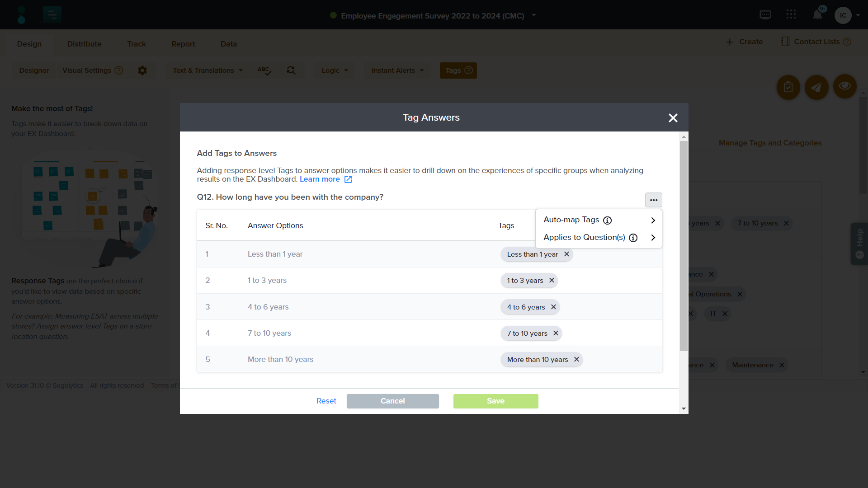This screenshot has height=488, width=868.
Task: Open the notifications bell
Action: click(x=817, y=15)
